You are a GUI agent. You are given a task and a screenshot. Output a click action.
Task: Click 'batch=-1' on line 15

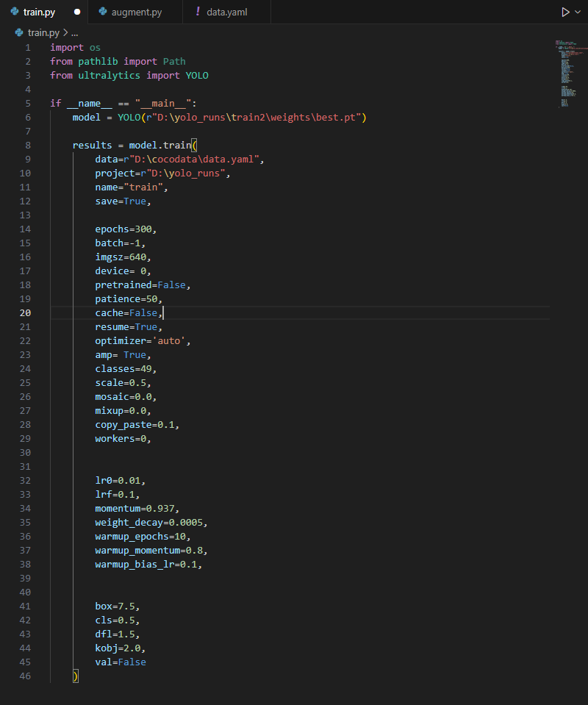[x=118, y=243]
